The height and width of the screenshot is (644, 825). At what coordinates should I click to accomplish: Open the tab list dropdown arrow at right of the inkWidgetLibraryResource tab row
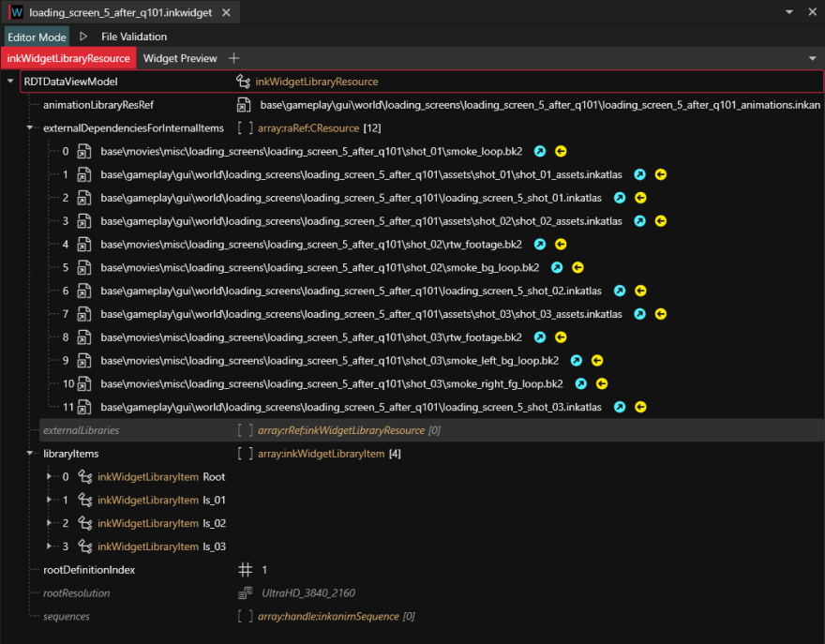(813, 58)
